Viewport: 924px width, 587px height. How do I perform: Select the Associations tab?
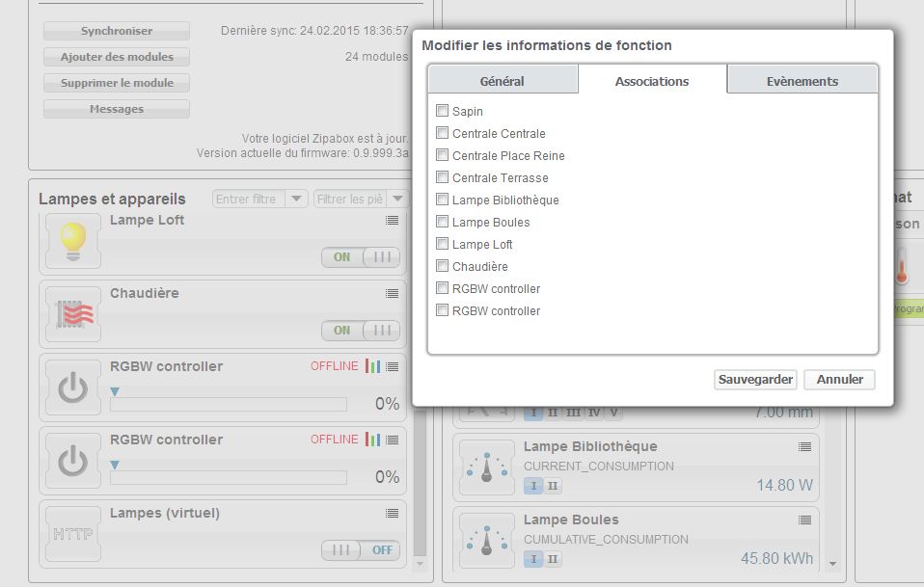[652, 81]
